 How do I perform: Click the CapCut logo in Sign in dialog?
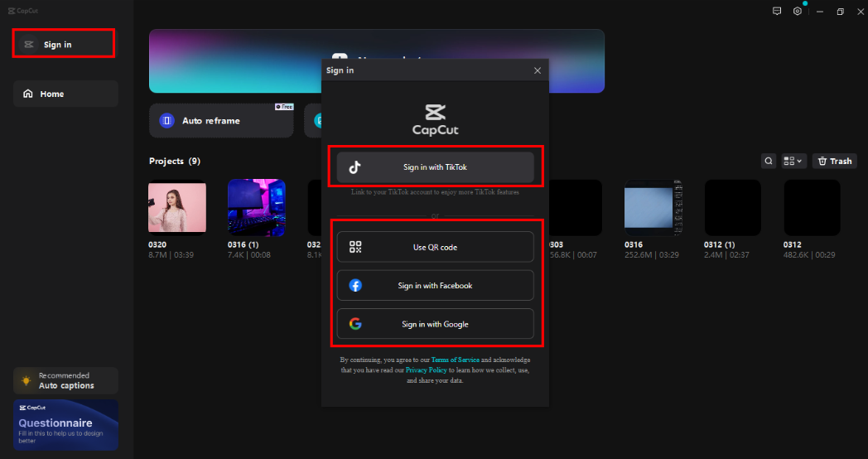click(435, 119)
